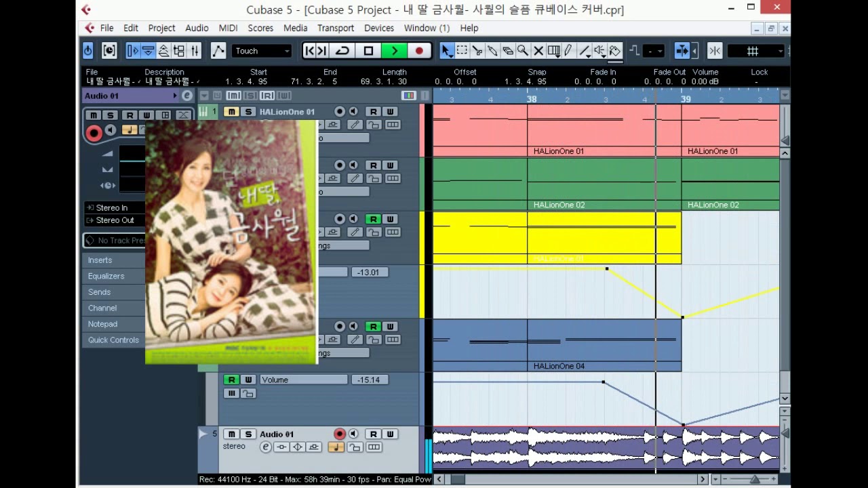Open Touch automation mode dropdown
Image resolution: width=868 pixels, height=488 pixels.
point(262,51)
